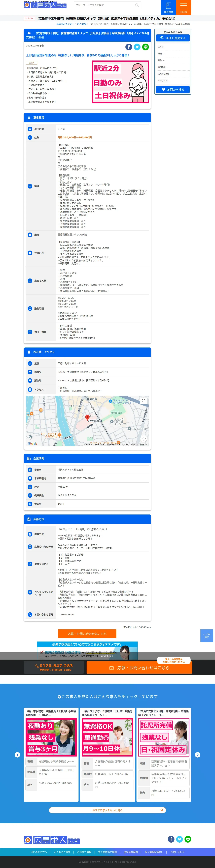215x868 pixels.
Task: Click the 駅近2分 日勤のみ job banner image
Action: coord(121,82)
